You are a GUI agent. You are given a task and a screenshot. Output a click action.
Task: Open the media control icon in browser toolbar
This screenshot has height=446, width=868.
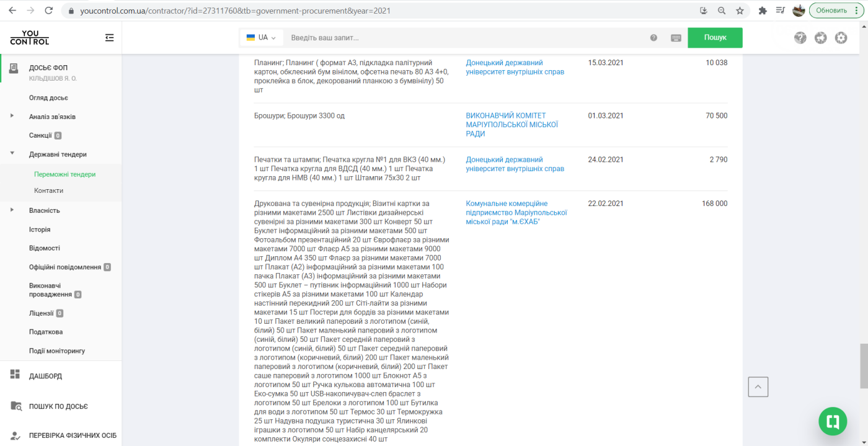[x=781, y=11]
